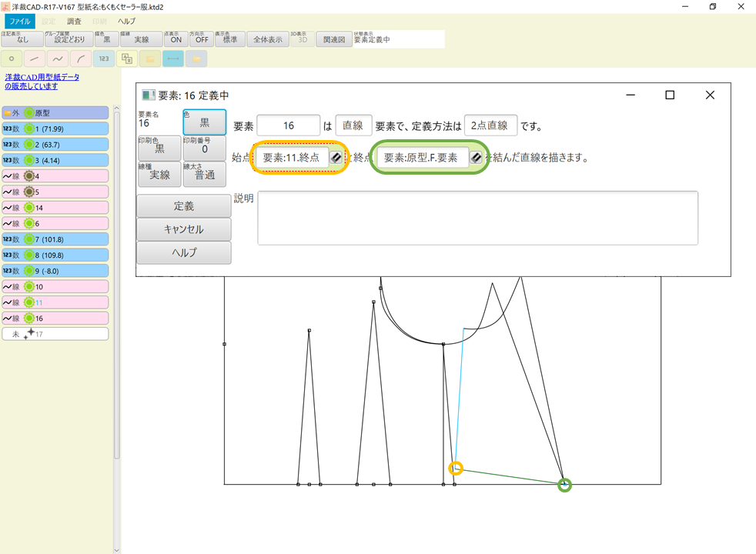Open the 注記表示 setting showing なし
The image size is (756, 554).
22,38
